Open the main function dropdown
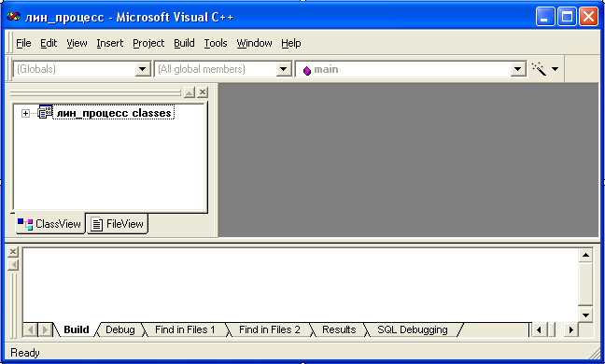This screenshot has width=605, height=364. [518, 69]
